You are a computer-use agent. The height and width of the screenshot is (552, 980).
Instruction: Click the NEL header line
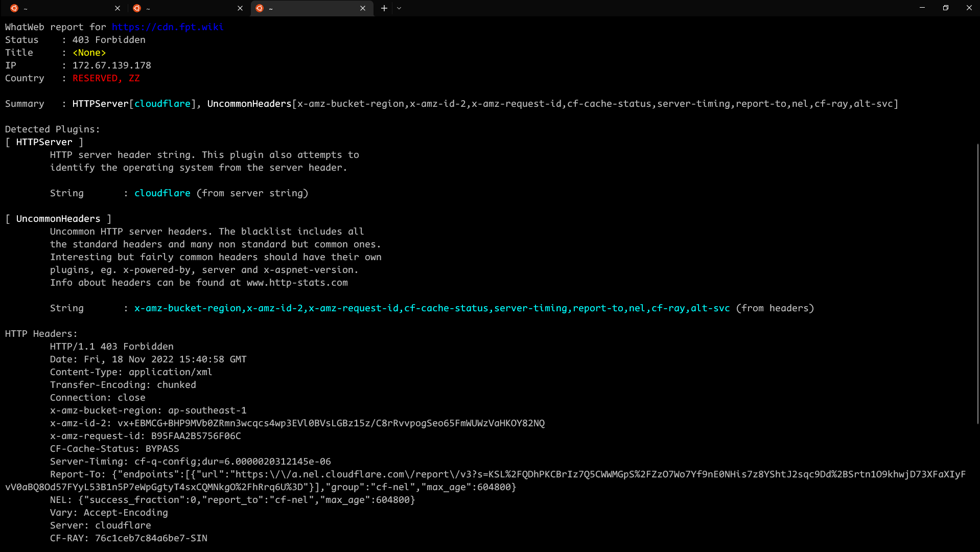point(232,500)
